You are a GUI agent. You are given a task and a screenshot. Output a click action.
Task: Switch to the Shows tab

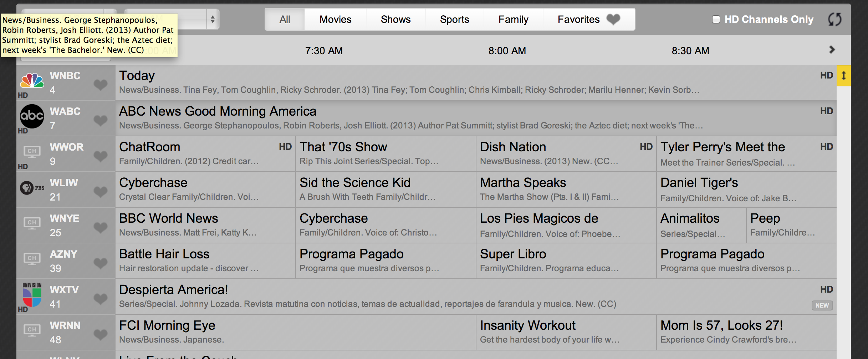[395, 19]
